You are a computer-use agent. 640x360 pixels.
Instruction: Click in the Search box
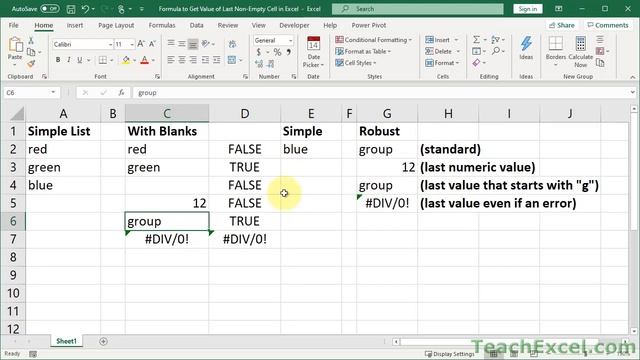(418, 9)
